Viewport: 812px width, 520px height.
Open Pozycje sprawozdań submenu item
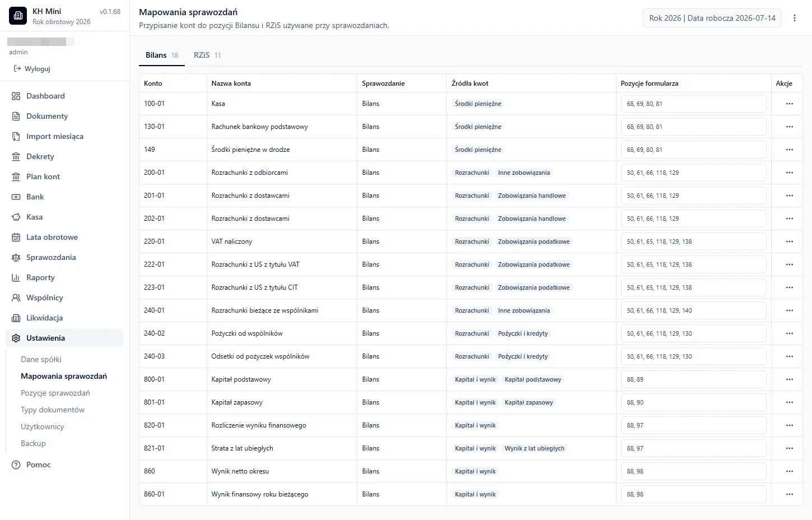55,393
